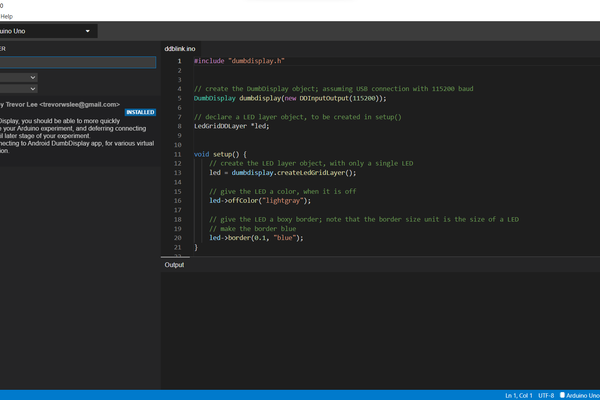Click line number 11 in the gutter

[178, 155]
